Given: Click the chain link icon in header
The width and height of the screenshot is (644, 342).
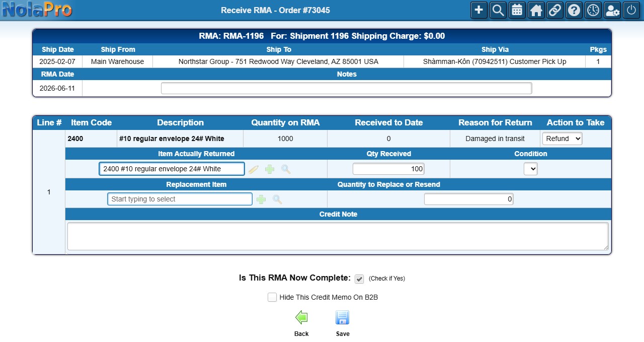Looking at the screenshot, I should [555, 10].
